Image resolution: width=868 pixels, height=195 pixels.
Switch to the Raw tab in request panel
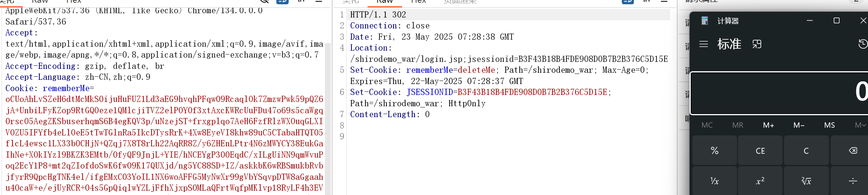point(40,2)
